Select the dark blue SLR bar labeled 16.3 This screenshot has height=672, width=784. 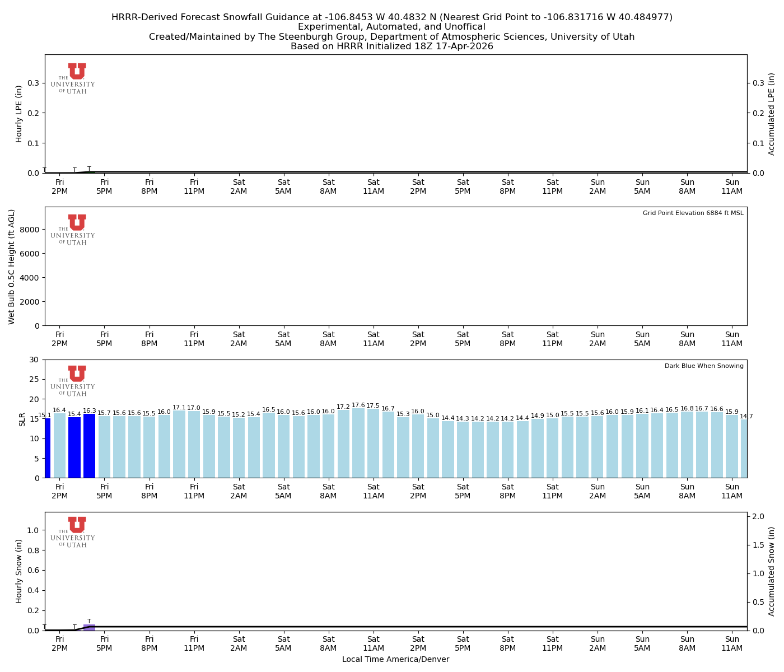click(89, 446)
